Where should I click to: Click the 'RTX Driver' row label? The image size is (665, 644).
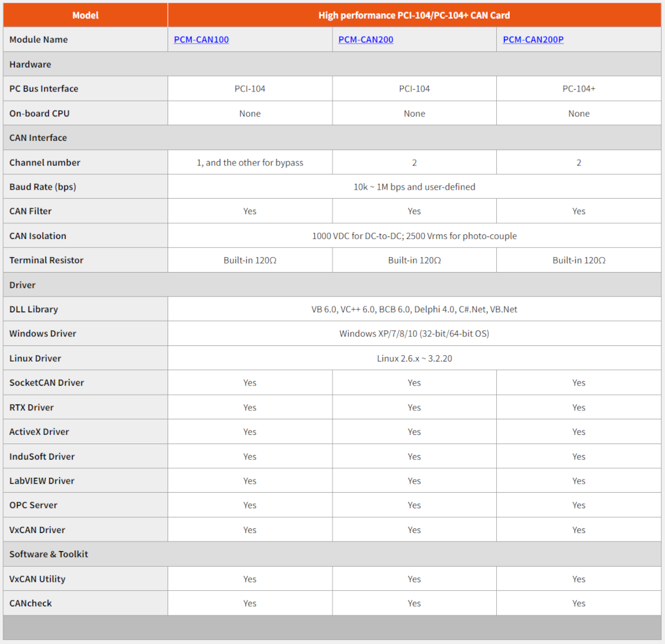point(31,408)
